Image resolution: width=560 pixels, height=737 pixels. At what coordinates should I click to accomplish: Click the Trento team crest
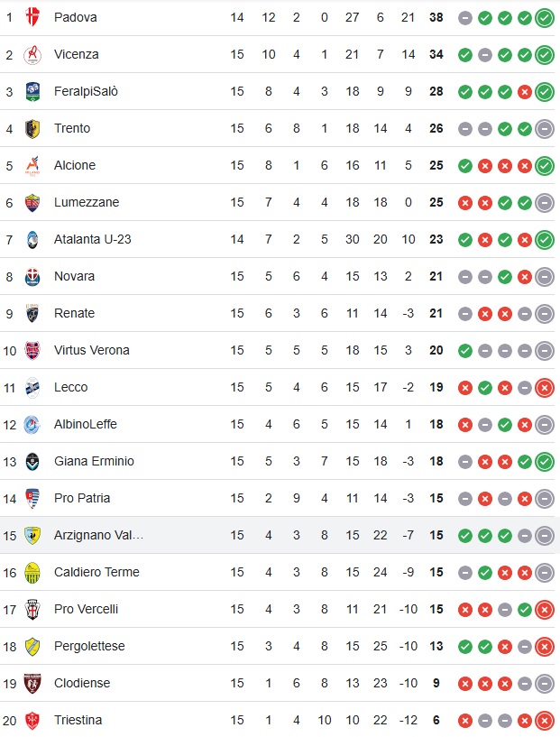tap(32, 129)
